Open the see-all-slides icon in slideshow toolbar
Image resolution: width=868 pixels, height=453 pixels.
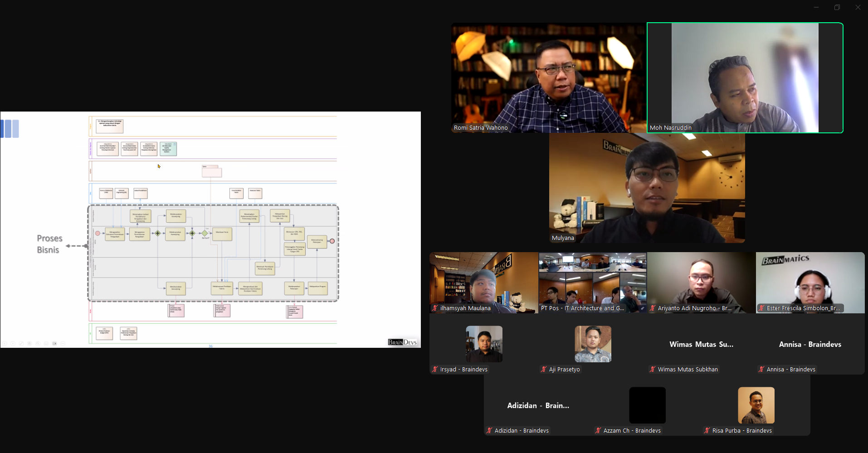pyautogui.click(x=29, y=344)
